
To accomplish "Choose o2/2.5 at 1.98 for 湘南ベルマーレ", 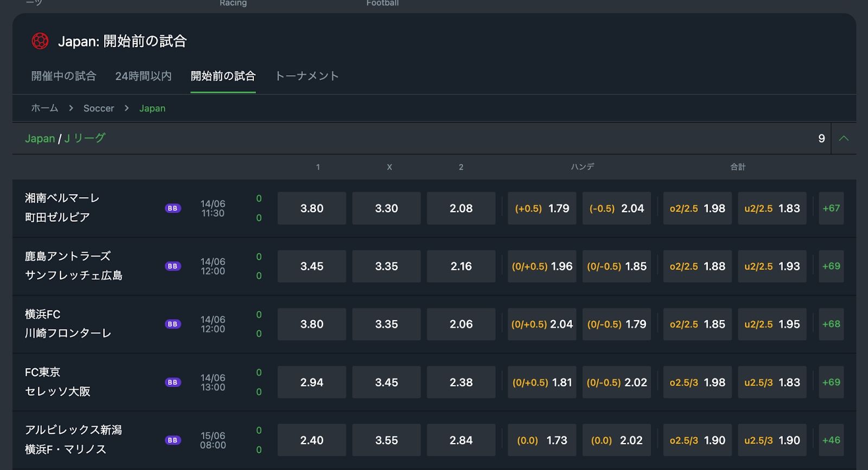I will click(698, 208).
